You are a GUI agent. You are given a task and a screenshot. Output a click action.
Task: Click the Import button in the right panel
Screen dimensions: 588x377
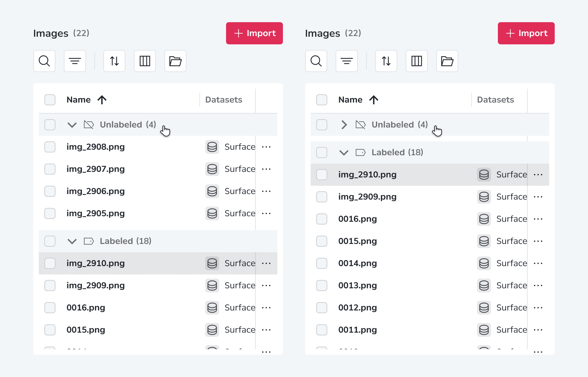point(526,33)
